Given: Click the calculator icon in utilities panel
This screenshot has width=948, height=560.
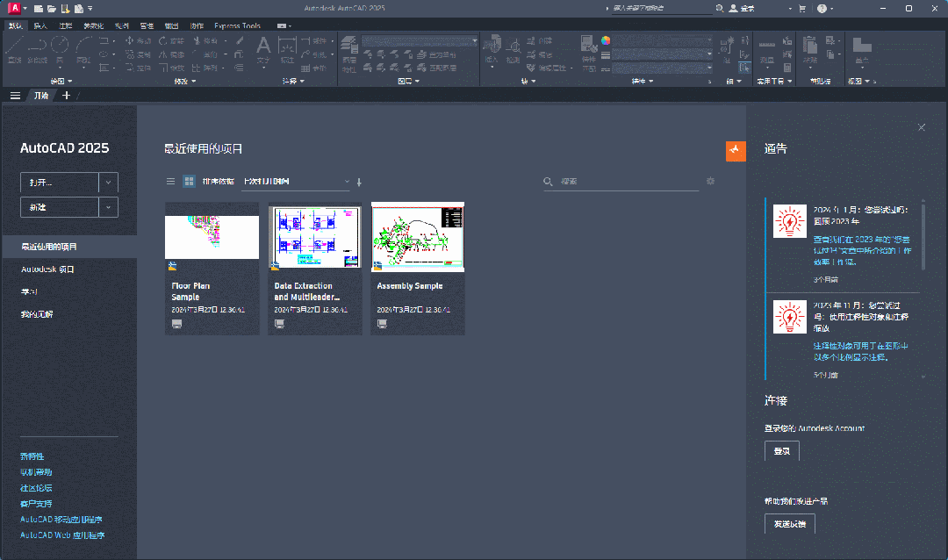Looking at the screenshot, I should pos(787,68).
